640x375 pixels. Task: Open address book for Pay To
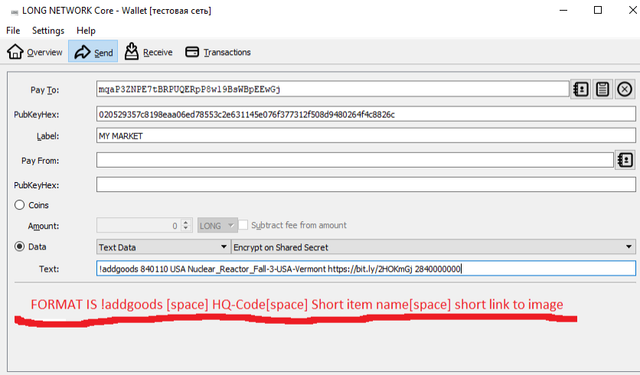point(580,89)
